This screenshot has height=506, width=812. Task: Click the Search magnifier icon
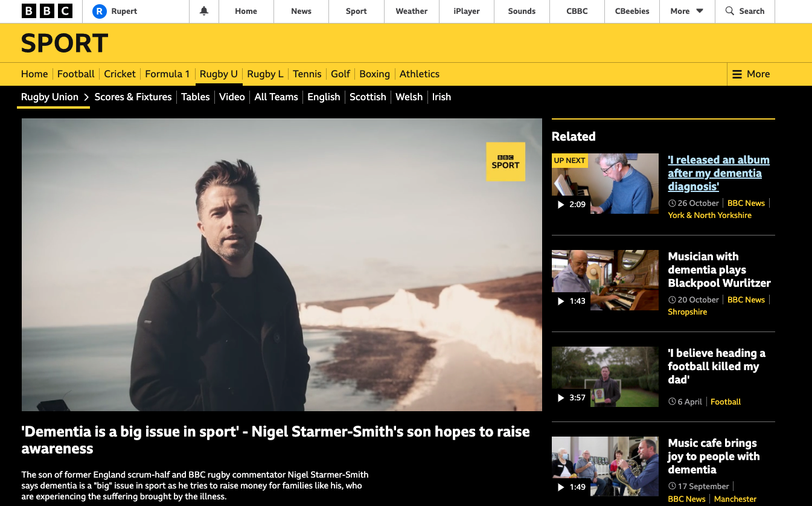pos(730,11)
